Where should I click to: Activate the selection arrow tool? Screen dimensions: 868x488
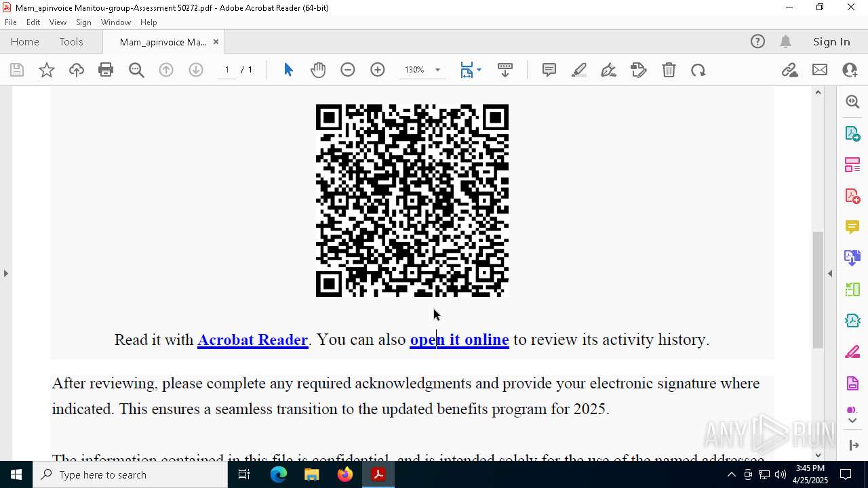click(288, 70)
